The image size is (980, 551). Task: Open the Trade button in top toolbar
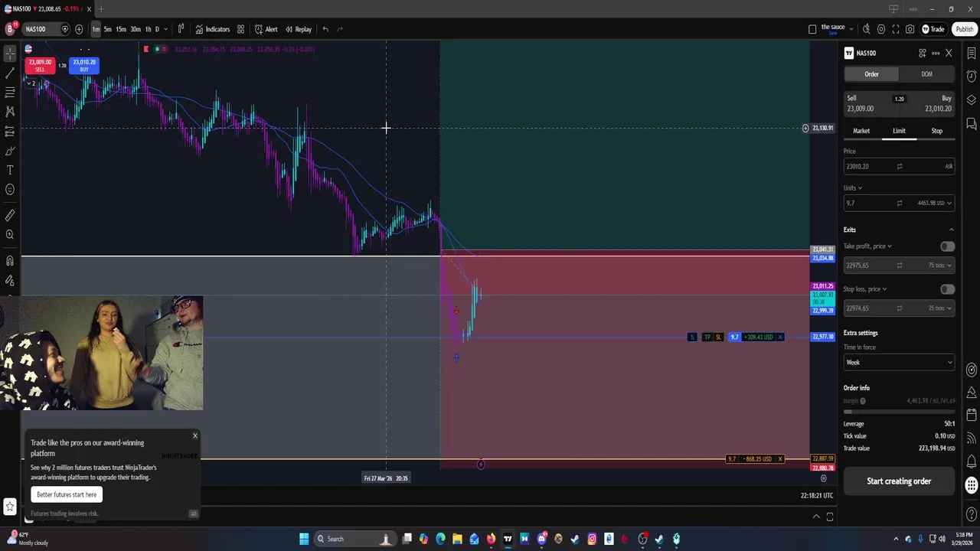click(933, 29)
